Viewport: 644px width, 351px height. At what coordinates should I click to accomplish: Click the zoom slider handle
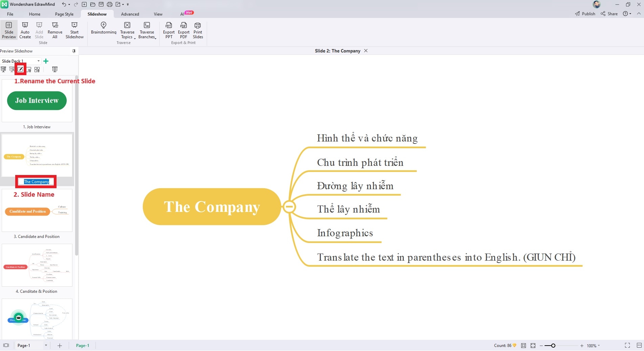coord(553,346)
